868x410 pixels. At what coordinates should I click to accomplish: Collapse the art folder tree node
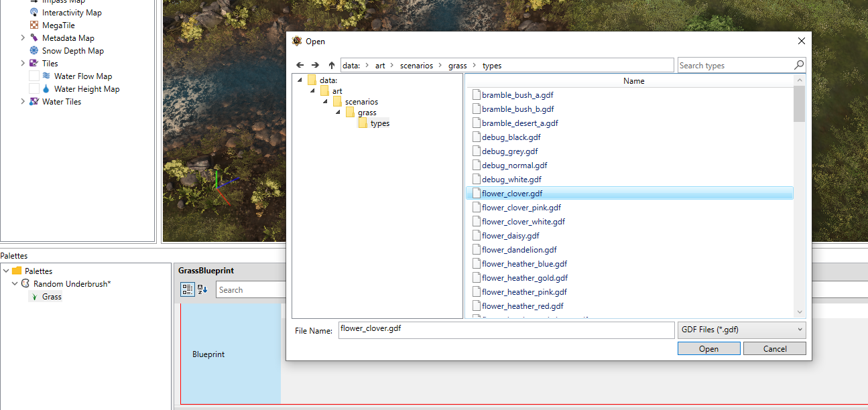[x=313, y=91]
